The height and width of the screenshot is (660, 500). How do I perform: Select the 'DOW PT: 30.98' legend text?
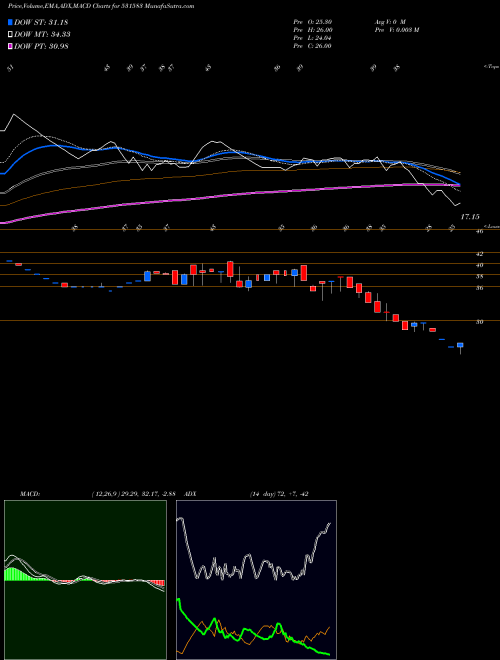pyautogui.click(x=41, y=46)
